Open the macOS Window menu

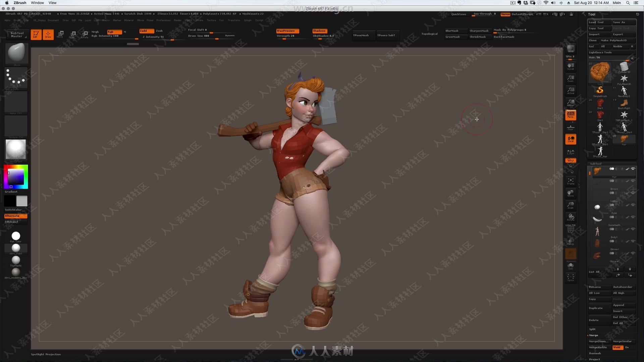pyautogui.click(x=37, y=3)
